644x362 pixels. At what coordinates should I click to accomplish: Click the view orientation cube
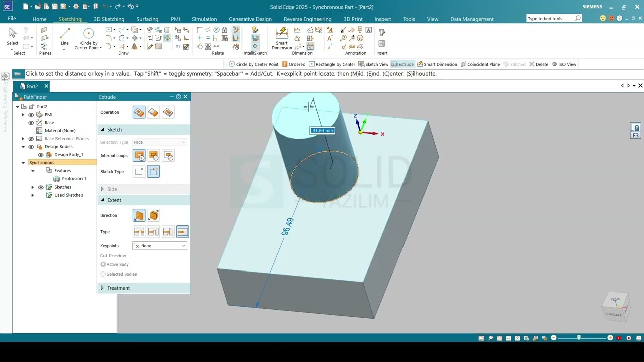[615, 307]
